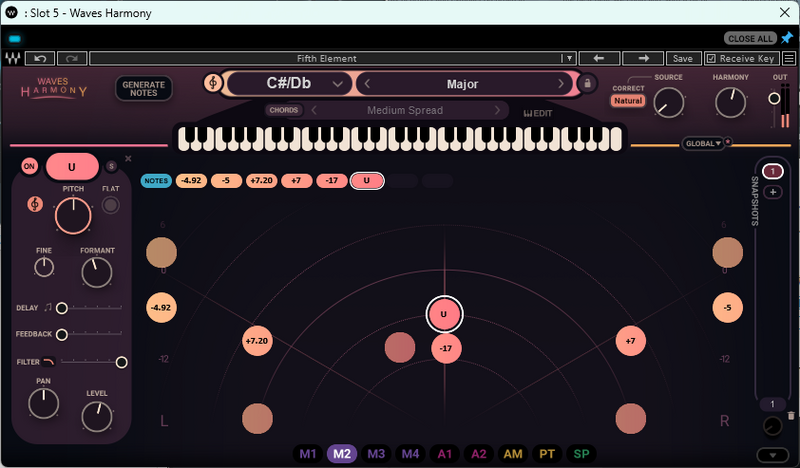This screenshot has height=468, width=800.
Task: Switch to the PT tab
Action: tap(547, 454)
